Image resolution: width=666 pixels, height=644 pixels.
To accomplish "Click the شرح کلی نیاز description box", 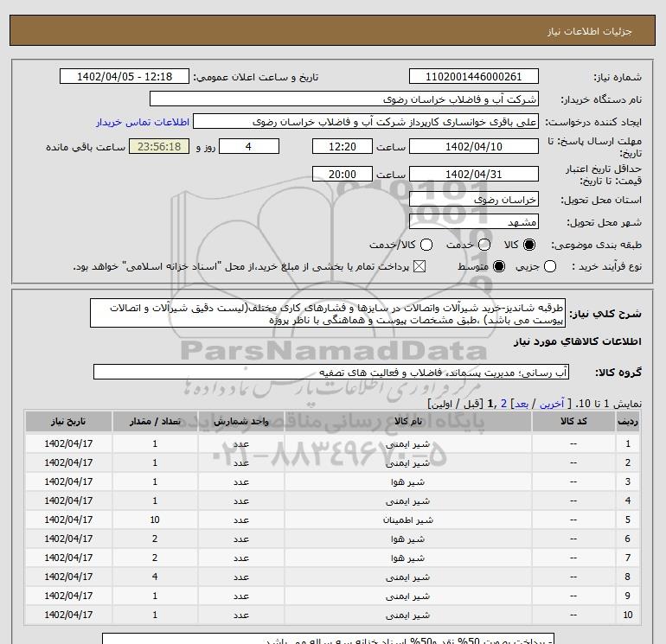I will (x=328, y=313).
